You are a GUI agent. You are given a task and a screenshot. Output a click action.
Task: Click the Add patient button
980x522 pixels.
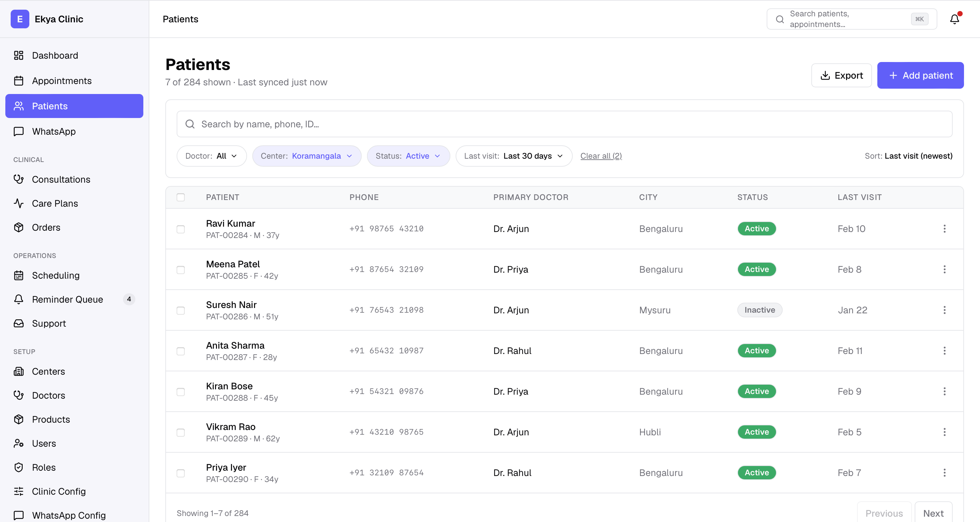pos(920,75)
